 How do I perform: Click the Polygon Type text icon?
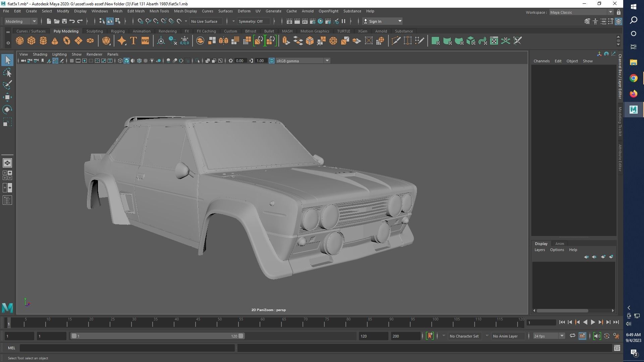pos(133,41)
